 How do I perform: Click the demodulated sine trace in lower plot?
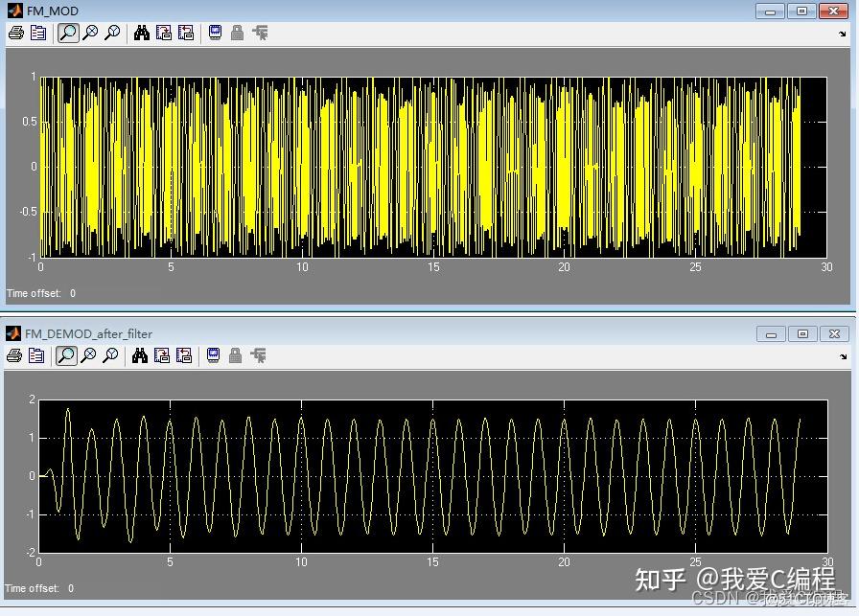click(420, 475)
